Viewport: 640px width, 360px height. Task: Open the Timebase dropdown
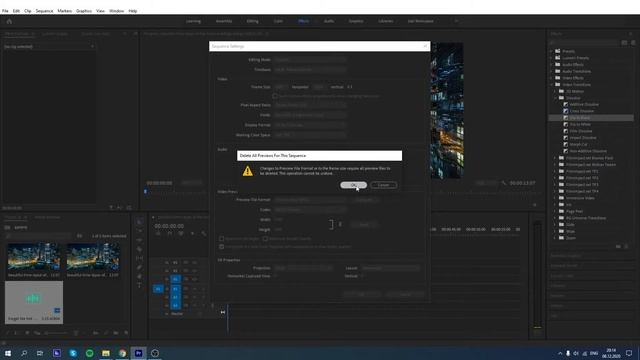click(310, 70)
